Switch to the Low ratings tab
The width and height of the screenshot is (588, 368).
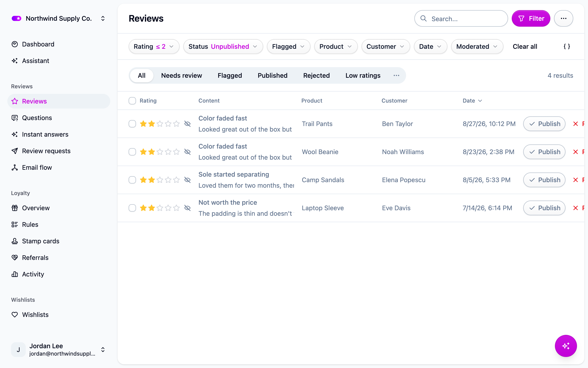[363, 75]
